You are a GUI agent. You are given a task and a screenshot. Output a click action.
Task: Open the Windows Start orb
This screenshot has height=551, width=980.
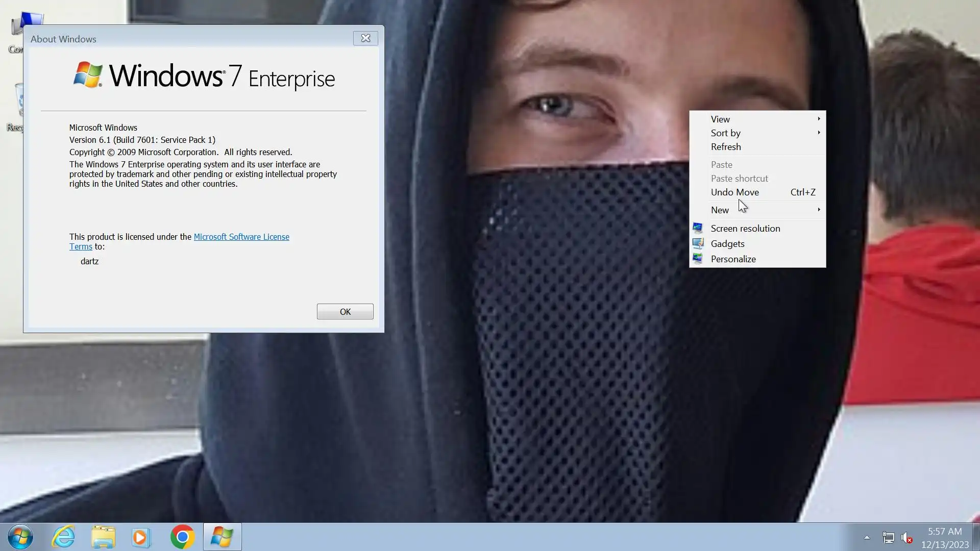20,537
